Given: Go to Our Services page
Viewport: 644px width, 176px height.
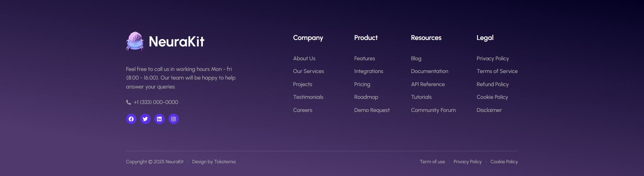Looking at the screenshot, I should pyautogui.click(x=308, y=71).
